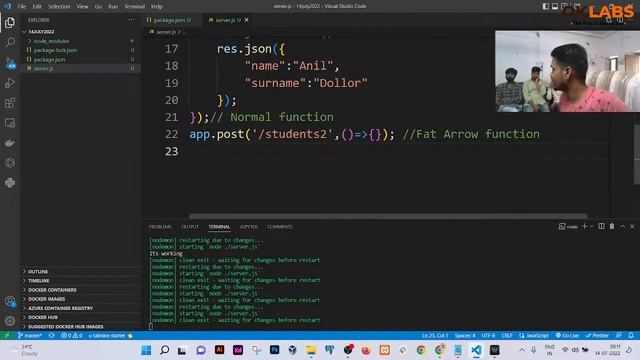The height and width of the screenshot is (360, 640).
Task: Open the Run and Debug view
Action: point(10,82)
